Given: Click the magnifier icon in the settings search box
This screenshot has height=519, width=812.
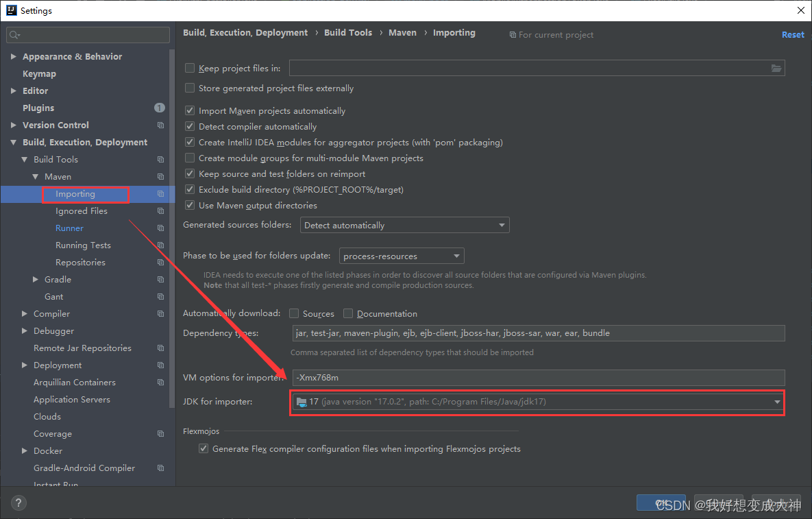Looking at the screenshot, I should (14, 34).
